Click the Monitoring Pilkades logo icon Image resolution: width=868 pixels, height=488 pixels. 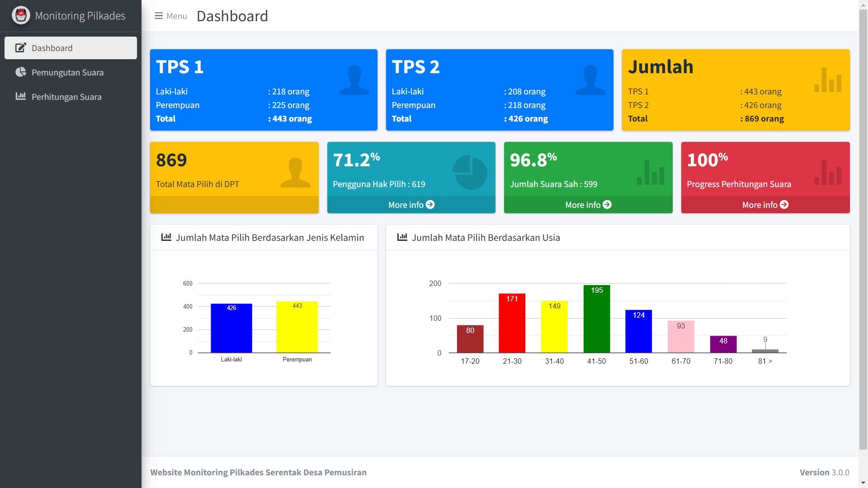coord(21,16)
